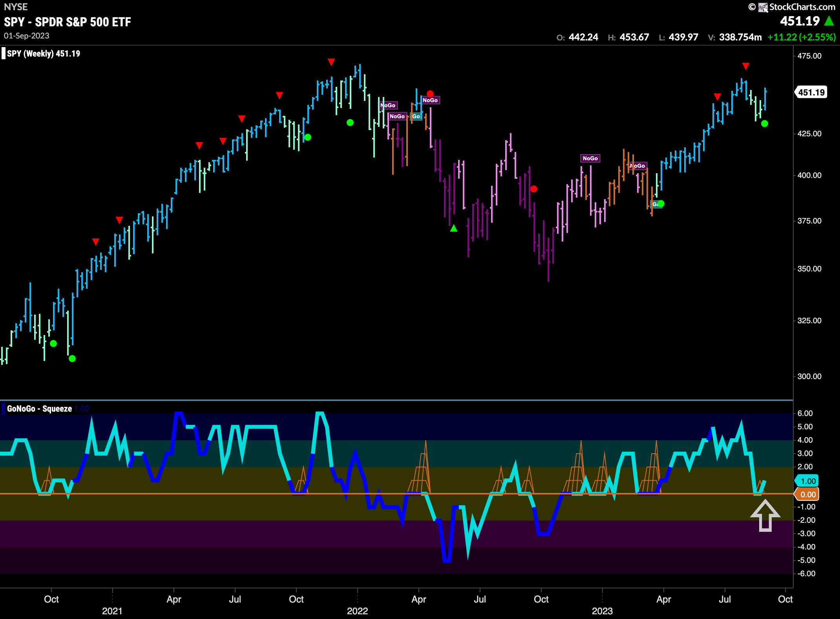
Task: Click the red triangle above the late-2021 peak
Action: (331, 62)
